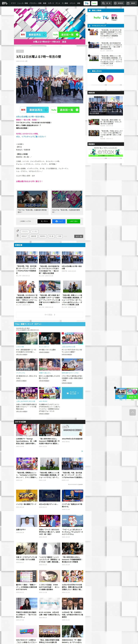
Task: Share article via LINEで送る button
Action: point(73,221)
